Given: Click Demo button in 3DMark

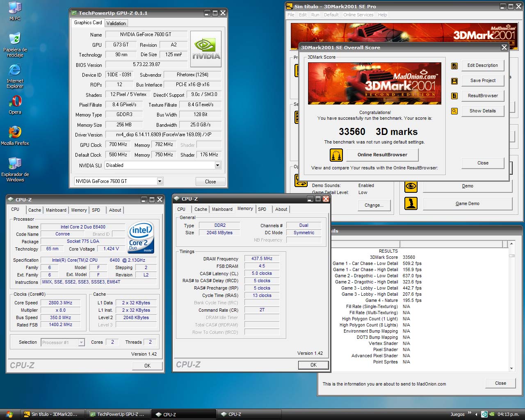Looking at the screenshot, I should click(x=467, y=186).
